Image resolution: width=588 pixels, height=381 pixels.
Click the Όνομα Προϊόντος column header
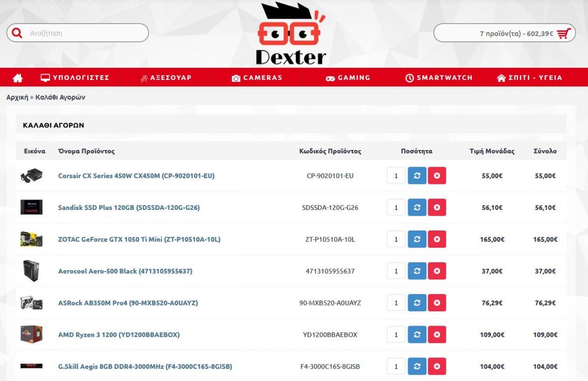[x=86, y=151]
